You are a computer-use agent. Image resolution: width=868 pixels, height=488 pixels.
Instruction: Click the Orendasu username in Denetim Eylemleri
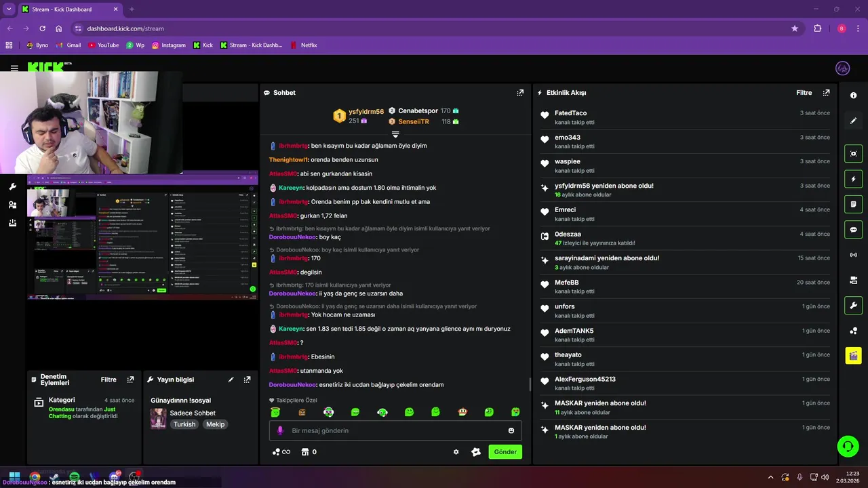click(x=63, y=409)
